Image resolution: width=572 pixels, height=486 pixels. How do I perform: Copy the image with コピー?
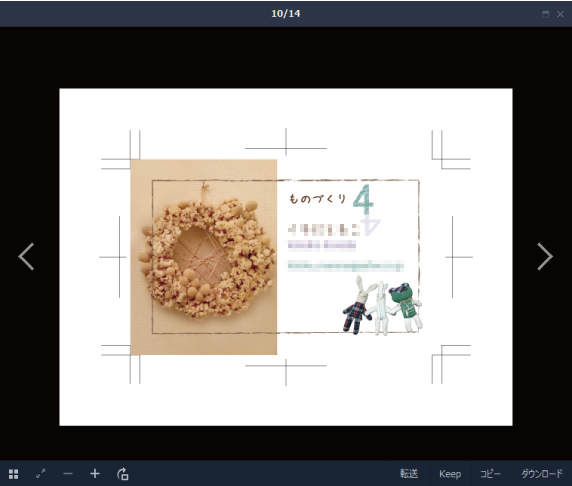tap(490, 474)
